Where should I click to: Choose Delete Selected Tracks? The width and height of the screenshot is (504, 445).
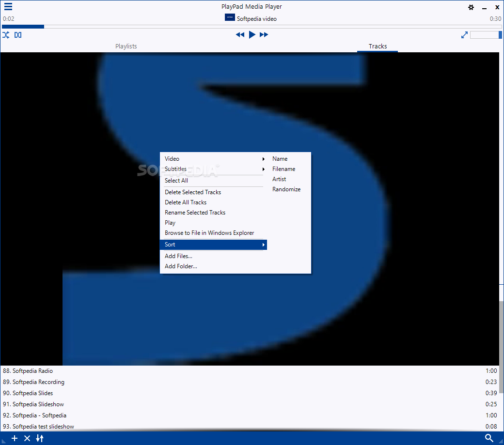click(213, 192)
